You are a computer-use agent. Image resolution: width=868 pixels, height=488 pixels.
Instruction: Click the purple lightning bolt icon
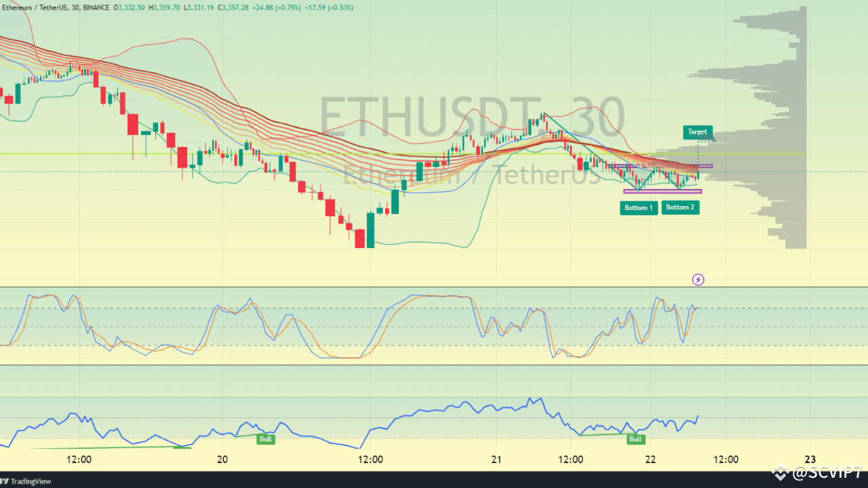[698, 279]
